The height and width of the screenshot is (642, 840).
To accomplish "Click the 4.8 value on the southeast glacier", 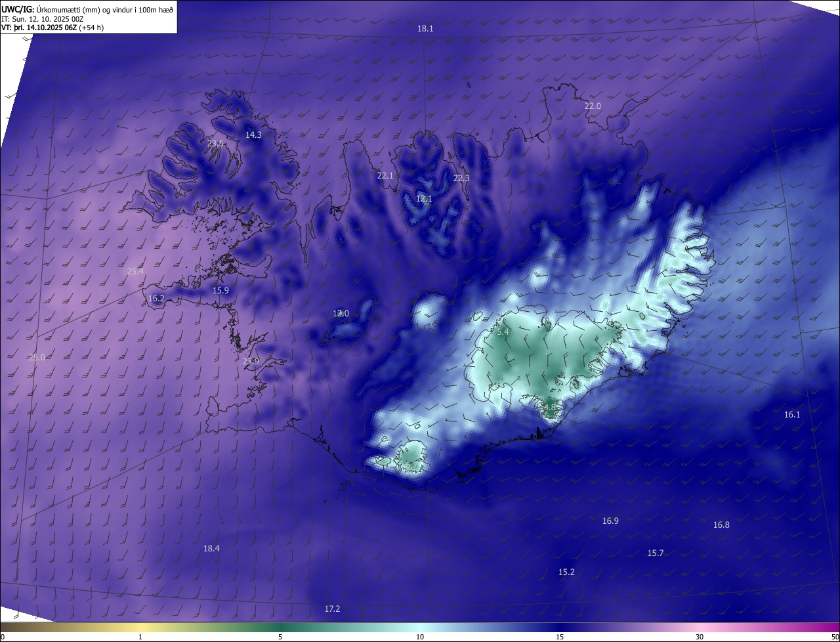I will (549, 407).
